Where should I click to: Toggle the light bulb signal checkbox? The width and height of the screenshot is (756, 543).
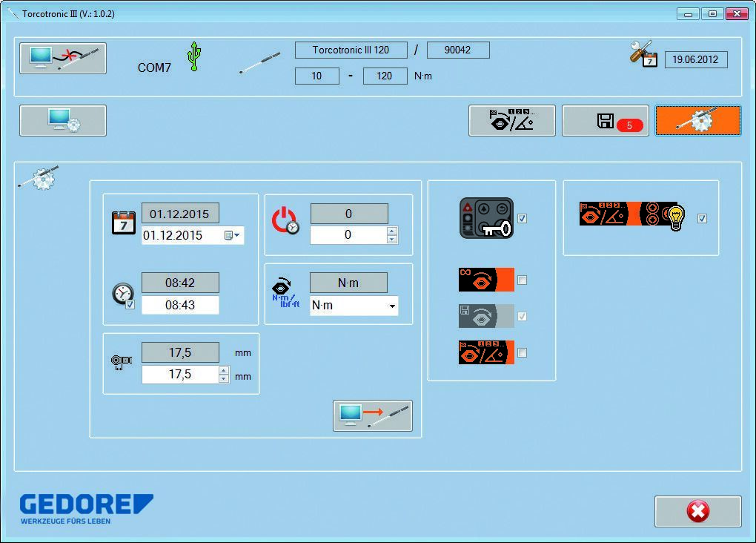point(703,219)
